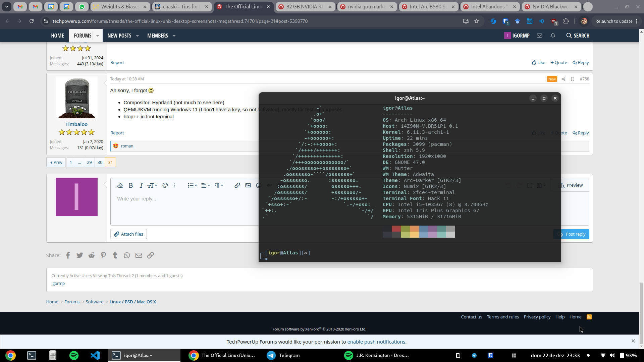
Task: Go to Prev page in pagination
Action: point(56,162)
